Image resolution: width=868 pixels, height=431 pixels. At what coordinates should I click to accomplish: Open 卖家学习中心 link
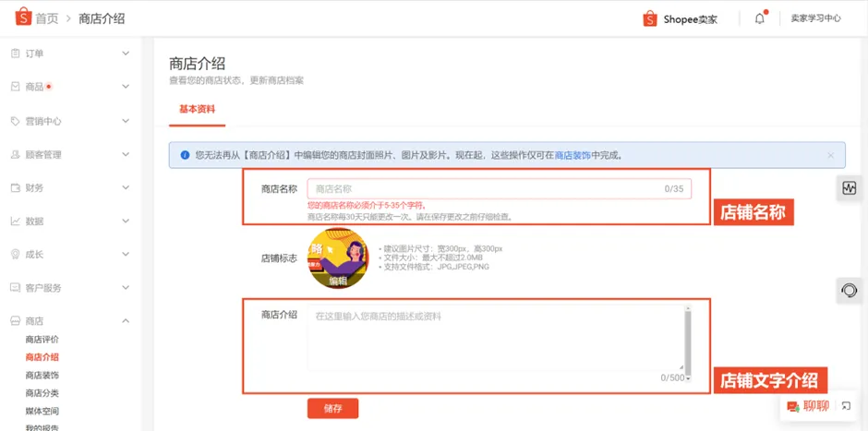pos(815,18)
